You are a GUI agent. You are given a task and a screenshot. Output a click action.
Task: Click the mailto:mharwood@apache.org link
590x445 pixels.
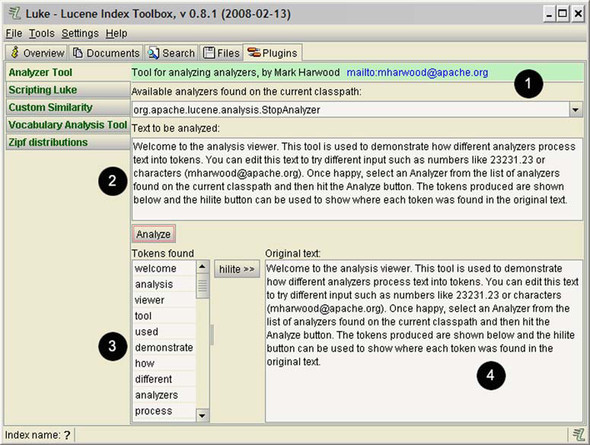click(x=417, y=72)
